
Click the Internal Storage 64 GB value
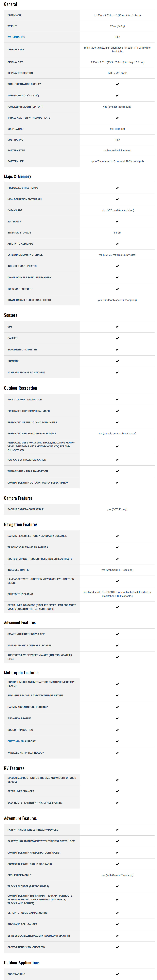pos(117,233)
